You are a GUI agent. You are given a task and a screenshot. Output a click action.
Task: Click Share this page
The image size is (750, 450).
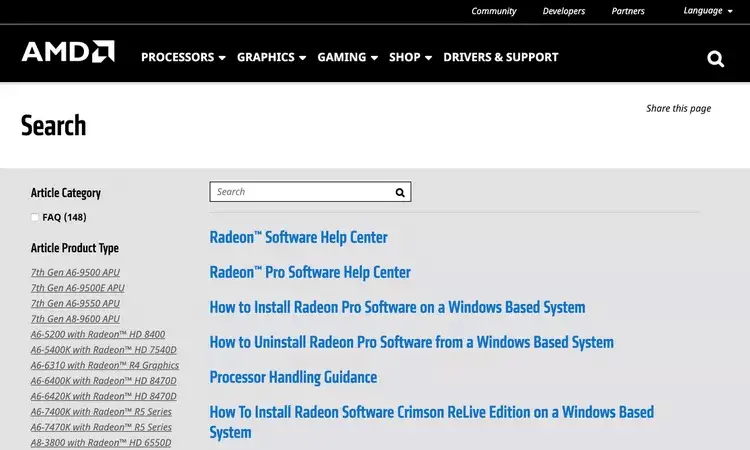coord(678,109)
